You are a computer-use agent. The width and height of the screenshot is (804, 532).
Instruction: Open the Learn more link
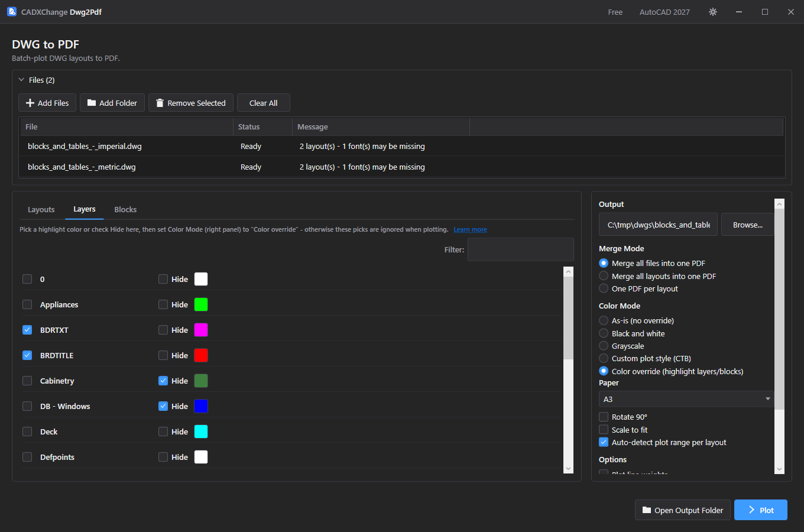pyautogui.click(x=471, y=229)
